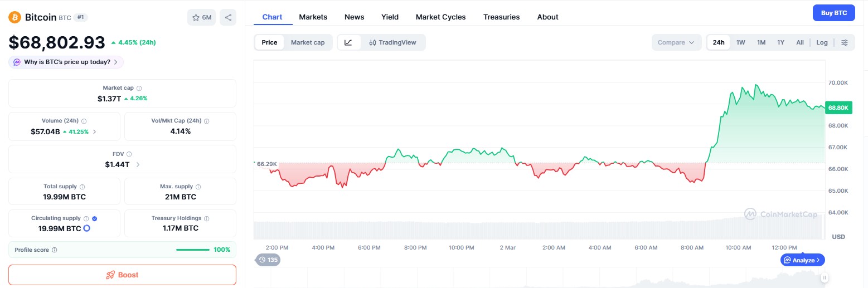Click the info icon beside Treasury Holdings

click(x=207, y=218)
